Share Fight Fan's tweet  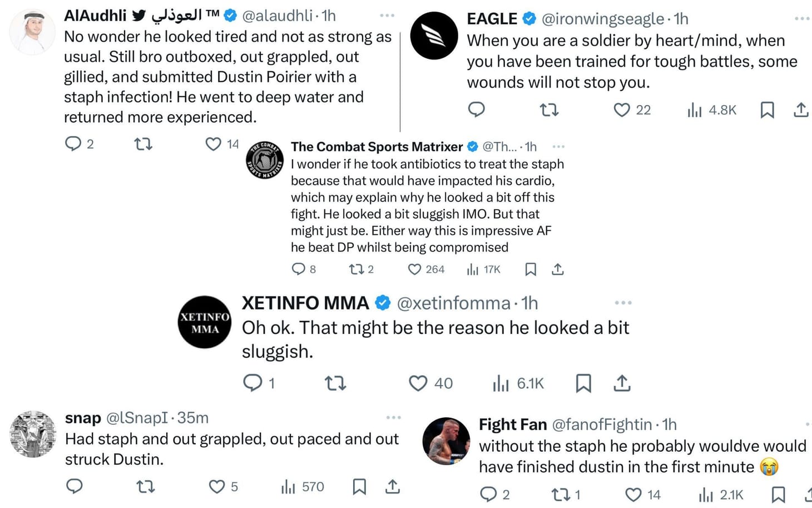coord(810,494)
